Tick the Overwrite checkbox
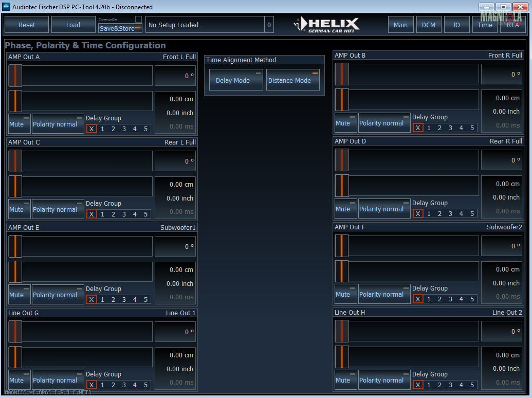This screenshot has width=532, height=398. [x=138, y=19]
